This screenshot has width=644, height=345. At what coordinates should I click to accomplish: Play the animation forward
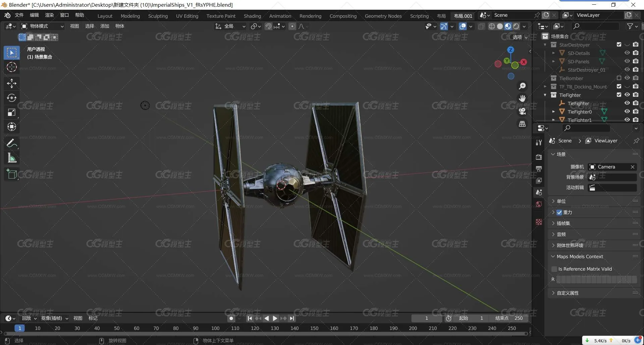click(x=275, y=319)
